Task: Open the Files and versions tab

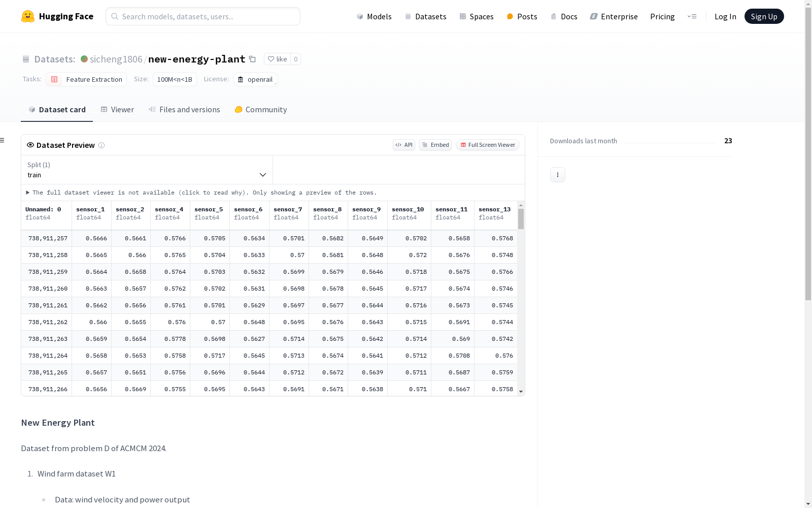Action: pos(184,110)
